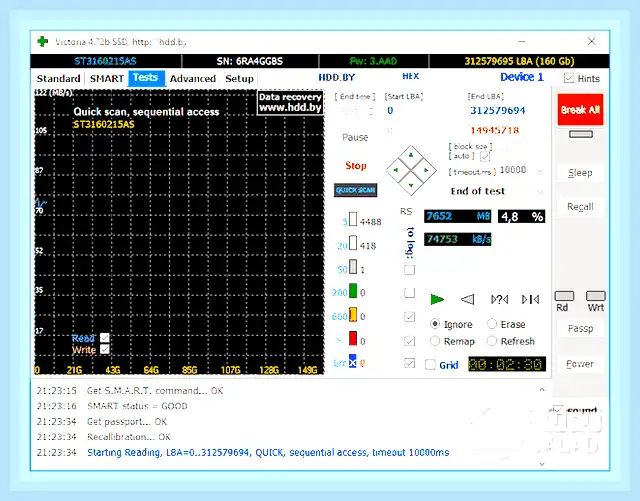
Task: Click the gray 50 ms block indicator
Action: pyautogui.click(x=353, y=267)
